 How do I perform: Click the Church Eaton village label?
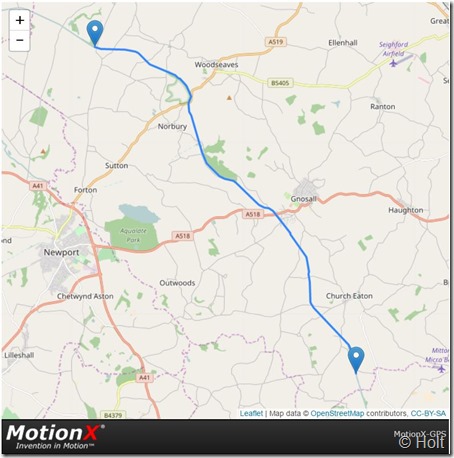click(x=349, y=296)
